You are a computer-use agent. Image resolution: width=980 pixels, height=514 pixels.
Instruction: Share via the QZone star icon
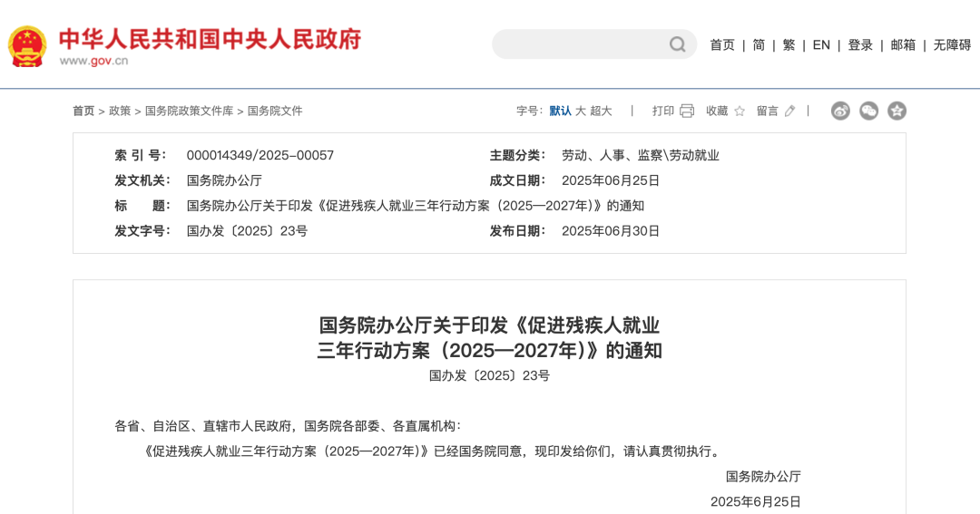[x=897, y=111]
